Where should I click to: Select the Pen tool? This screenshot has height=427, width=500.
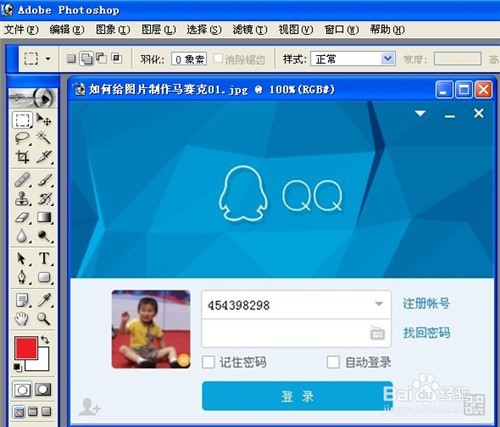pyautogui.click(x=23, y=277)
